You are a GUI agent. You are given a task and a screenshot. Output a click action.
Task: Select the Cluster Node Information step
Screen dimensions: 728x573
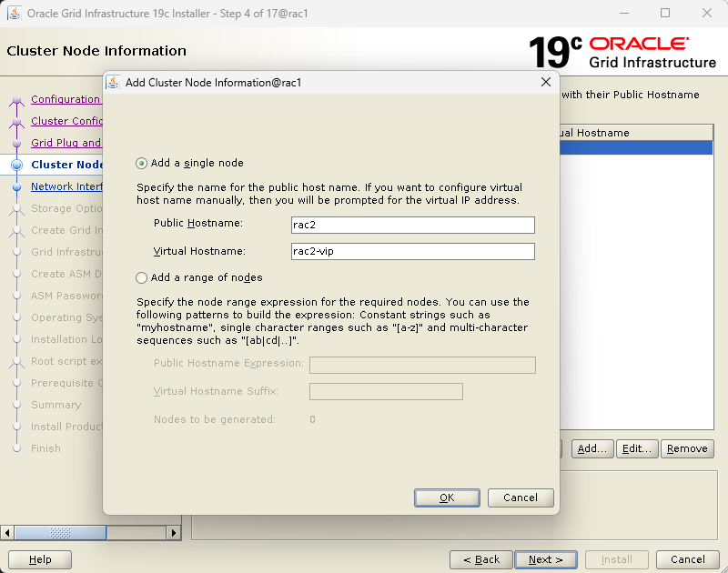(66, 165)
